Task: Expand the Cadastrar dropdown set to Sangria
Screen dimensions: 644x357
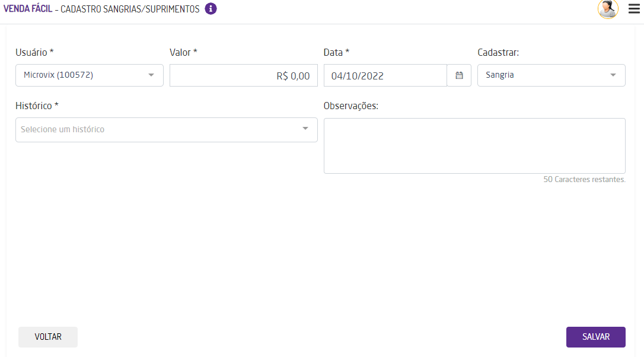Action: point(551,75)
